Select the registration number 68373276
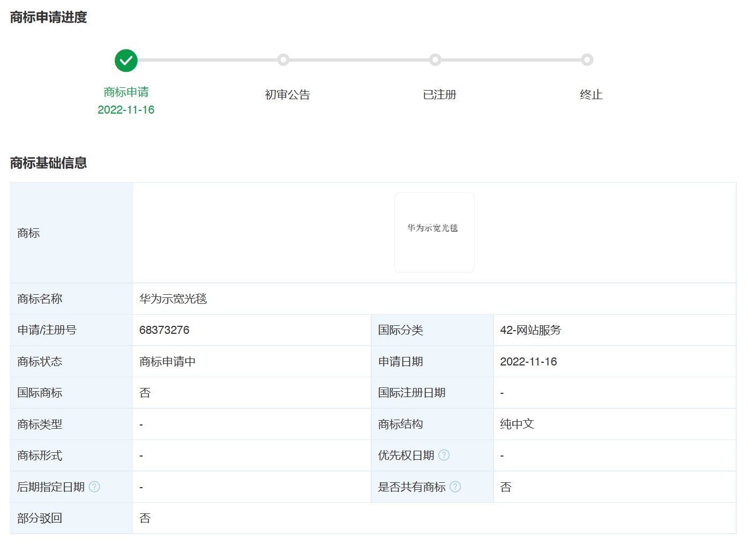 point(164,330)
